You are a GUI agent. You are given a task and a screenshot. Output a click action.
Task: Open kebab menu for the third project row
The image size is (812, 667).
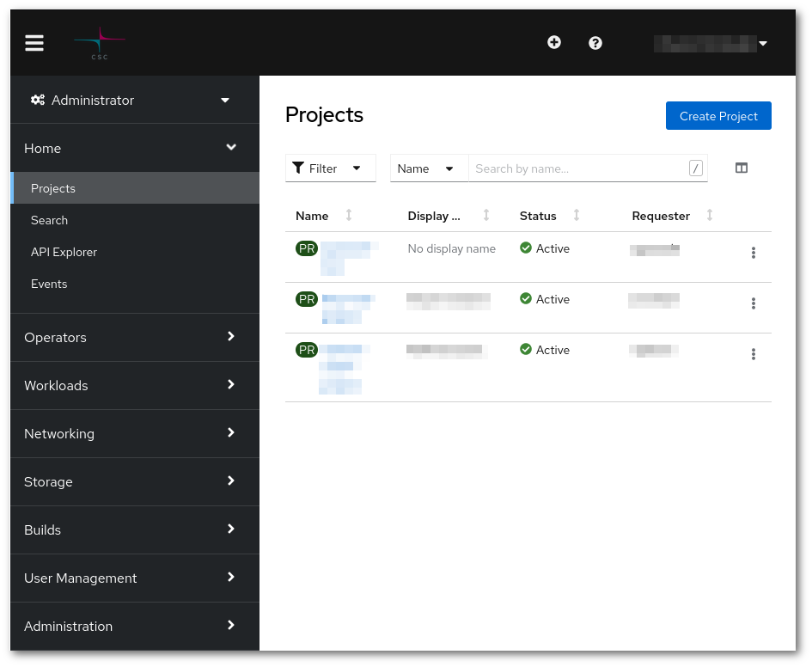pos(753,353)
